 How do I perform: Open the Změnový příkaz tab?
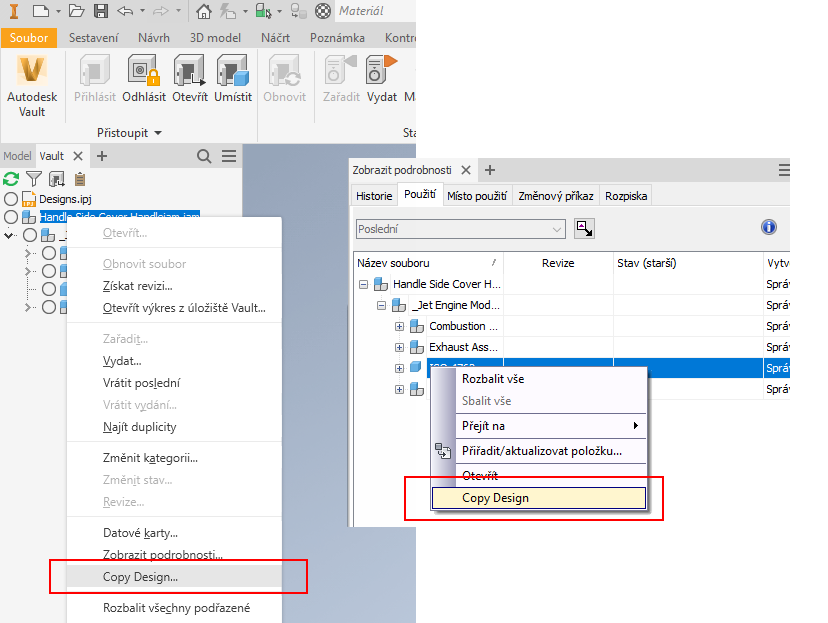pyautogui.click(x=556, y=196)
